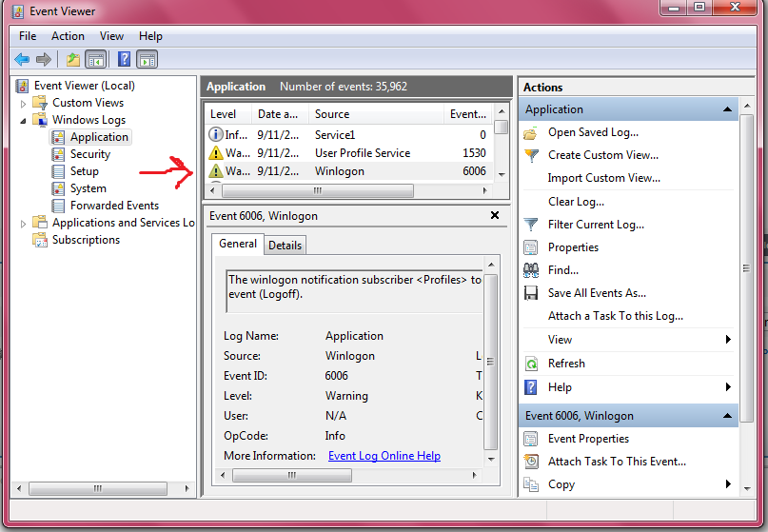Click the event list horizontal scrollbar thumb
Viewport: 768px width, 532px height.
point(318,190)
